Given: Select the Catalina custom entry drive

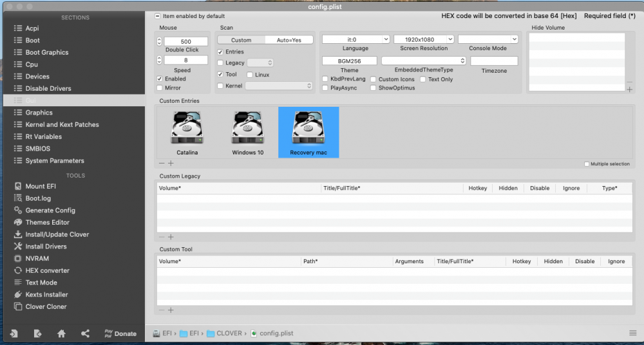Looking at the screenshot, I should [187, 133].
